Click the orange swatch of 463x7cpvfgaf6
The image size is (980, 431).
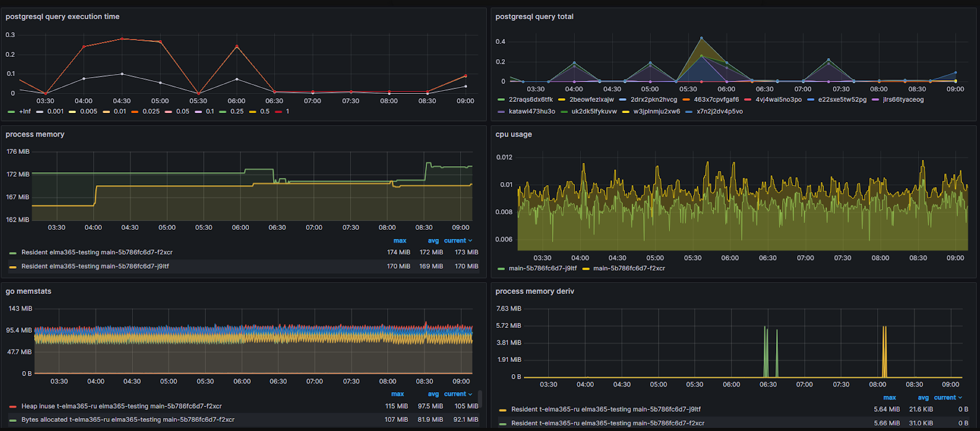(x=686, y=99)
